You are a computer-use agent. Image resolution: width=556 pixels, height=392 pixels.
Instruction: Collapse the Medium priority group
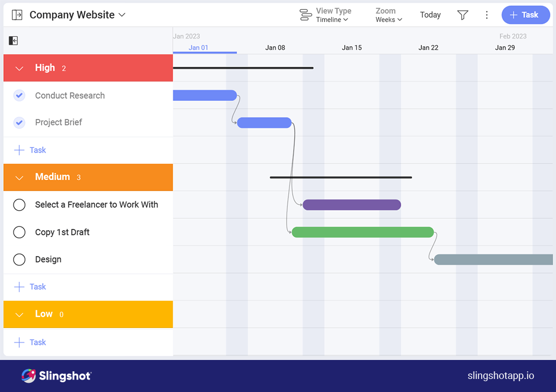point(19,177)
